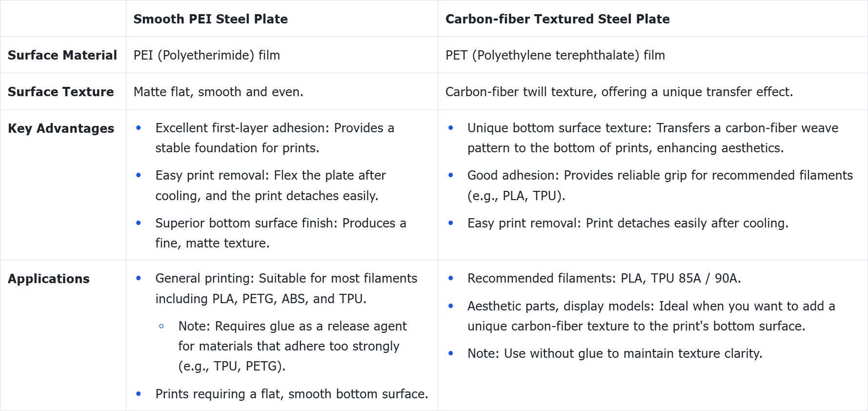Select the Surface Material row label
Viewport: 868px width, 411px height.
[x=62, y=55]
